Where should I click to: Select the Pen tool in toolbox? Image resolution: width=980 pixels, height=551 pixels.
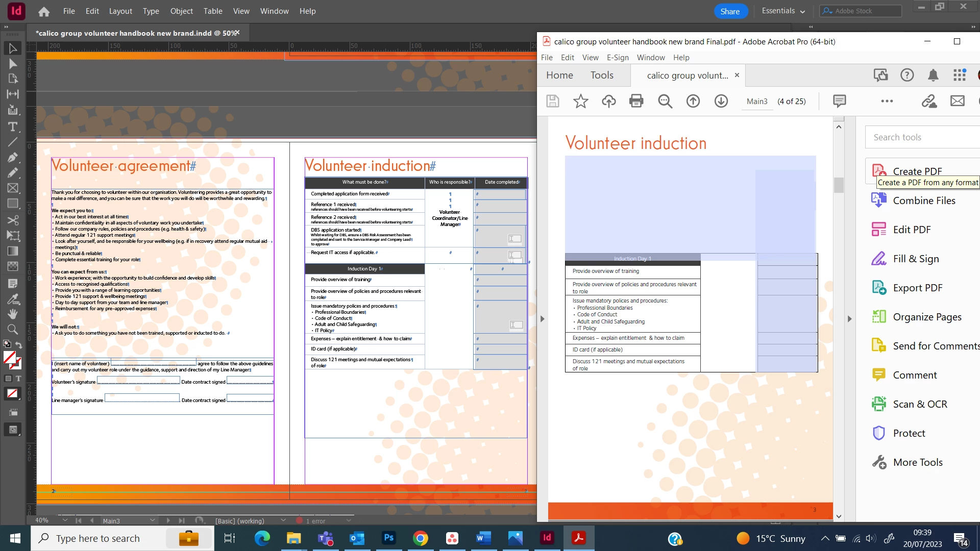point(13,157)
